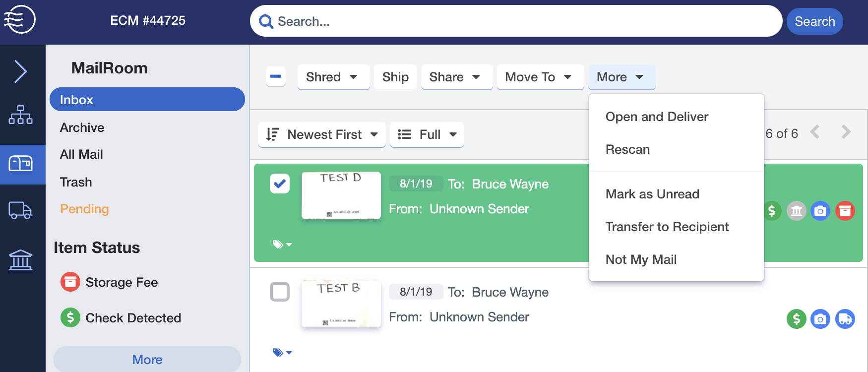Click 8/1/19 date on TEST B item
The height and width of the screenshot is (372, 868).
(x=416, y=292)
